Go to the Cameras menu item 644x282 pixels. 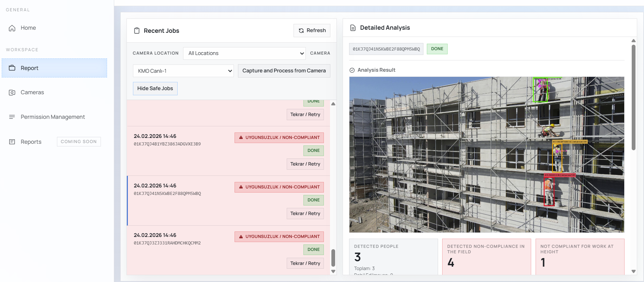coord(32,93)
